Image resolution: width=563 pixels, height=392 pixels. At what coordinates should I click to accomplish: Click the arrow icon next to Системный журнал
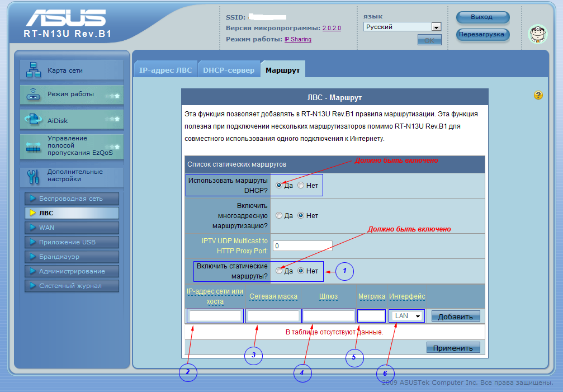[x=32, y=285]
